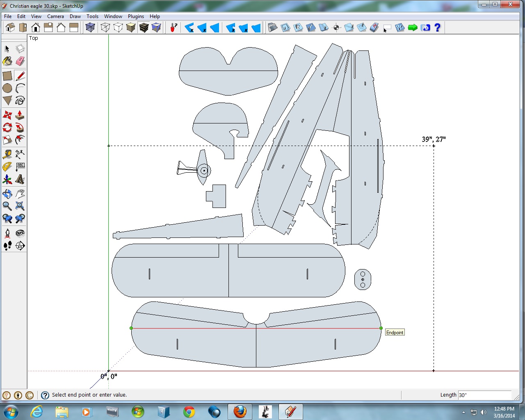Viewport: 525px width, 420px height.
Task: Open the Plugins menu
Action: [136, 16]
